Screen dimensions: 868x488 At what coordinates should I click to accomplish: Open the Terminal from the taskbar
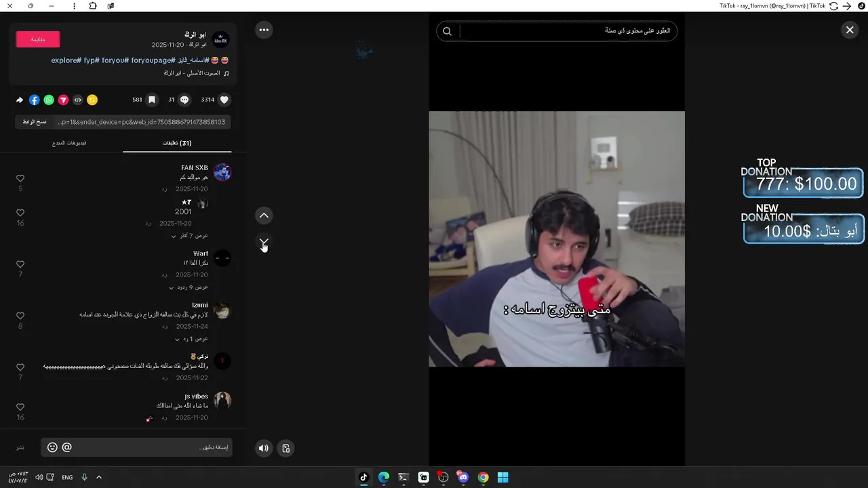(403, 477)
